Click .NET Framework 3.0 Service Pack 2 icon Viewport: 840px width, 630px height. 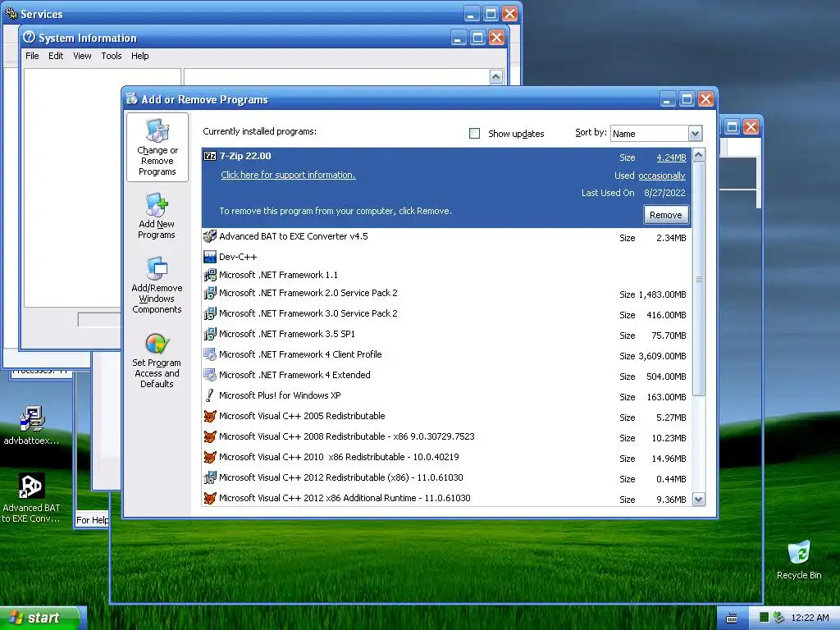[210, 313]
